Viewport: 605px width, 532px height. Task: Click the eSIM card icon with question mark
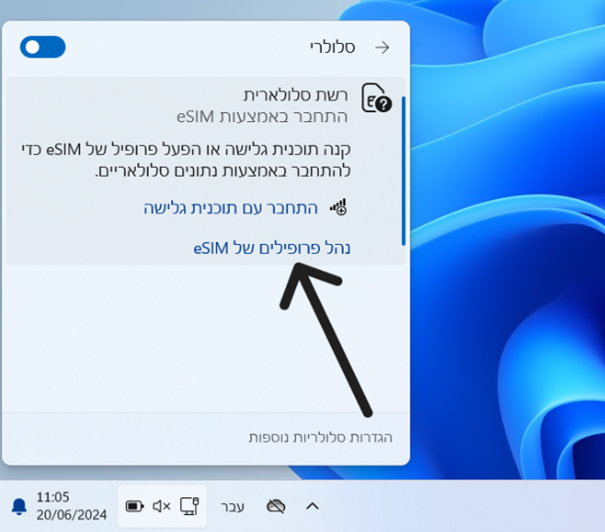[375, 97]
